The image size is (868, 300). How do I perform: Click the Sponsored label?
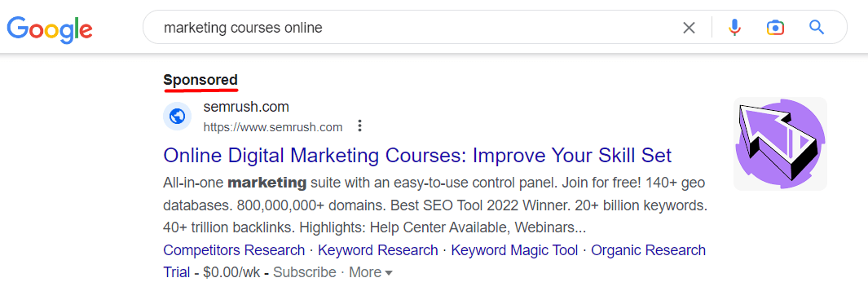200,80
